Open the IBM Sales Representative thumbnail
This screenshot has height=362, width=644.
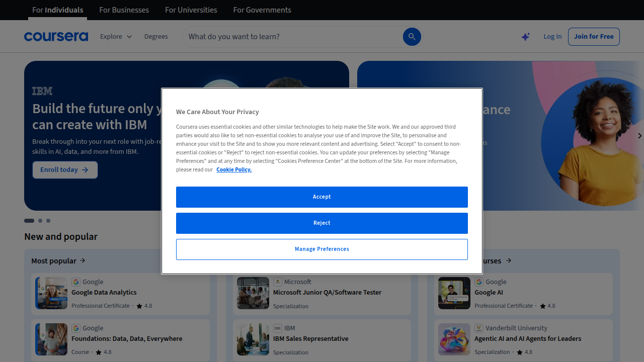tap(253, 339)
